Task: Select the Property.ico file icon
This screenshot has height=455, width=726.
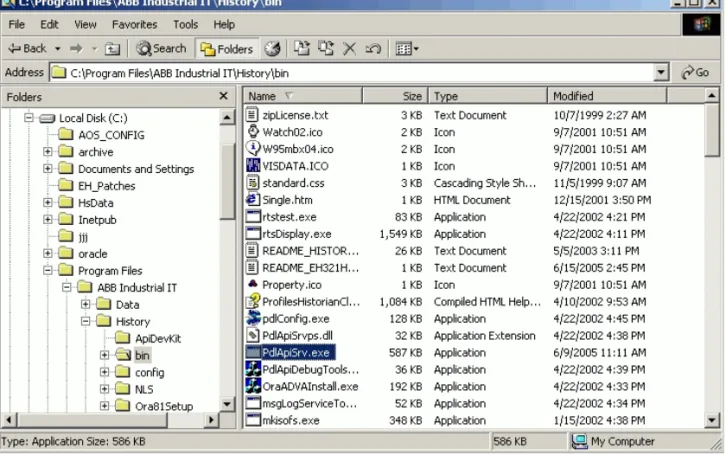Action: click(x=252, y=284)
